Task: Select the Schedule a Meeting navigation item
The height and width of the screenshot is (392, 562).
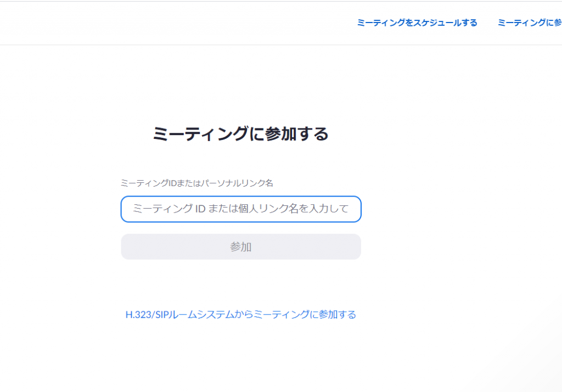Action: 417,23
